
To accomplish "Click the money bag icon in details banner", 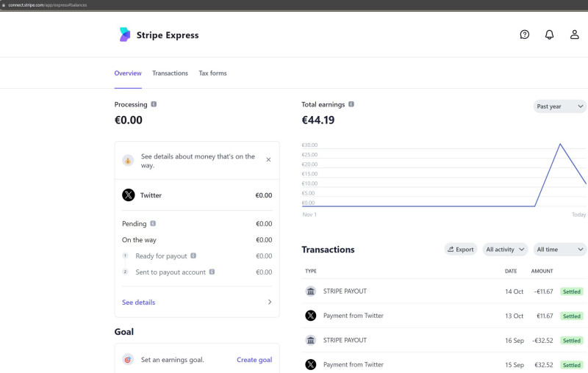I will pyautogui.click(x=128, y=160).
